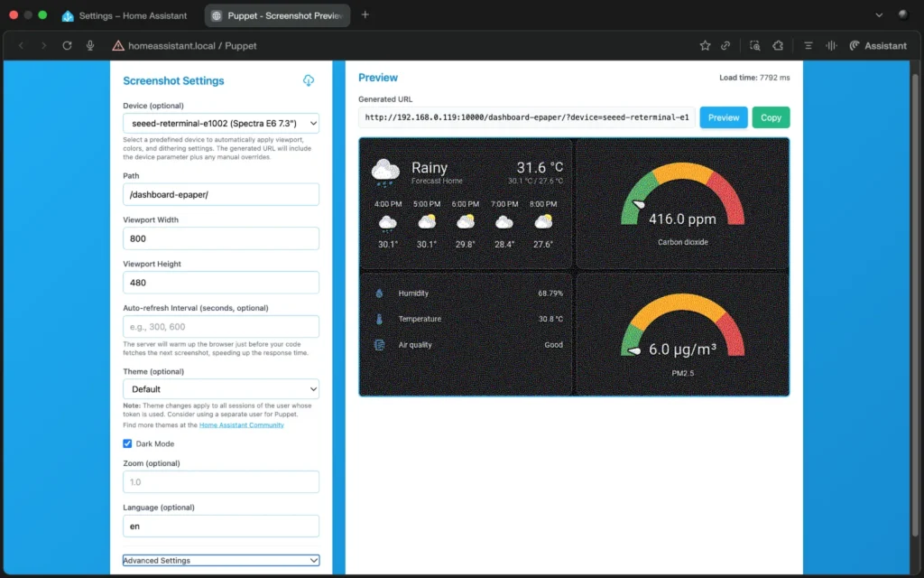Click the 7:00 PM forecast cloud icon
Viewport: 924px width, 578px height.
point(504,222)
